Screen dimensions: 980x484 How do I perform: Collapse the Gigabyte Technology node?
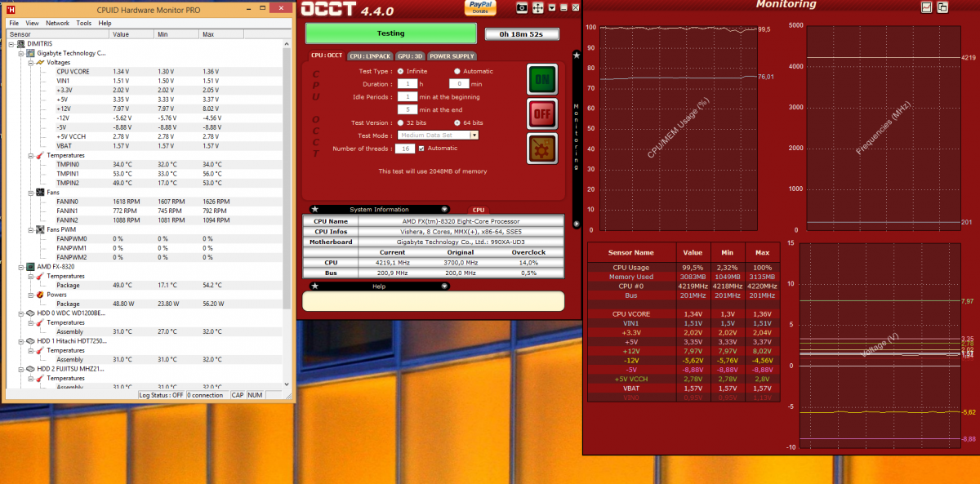(x=20, y=53)
